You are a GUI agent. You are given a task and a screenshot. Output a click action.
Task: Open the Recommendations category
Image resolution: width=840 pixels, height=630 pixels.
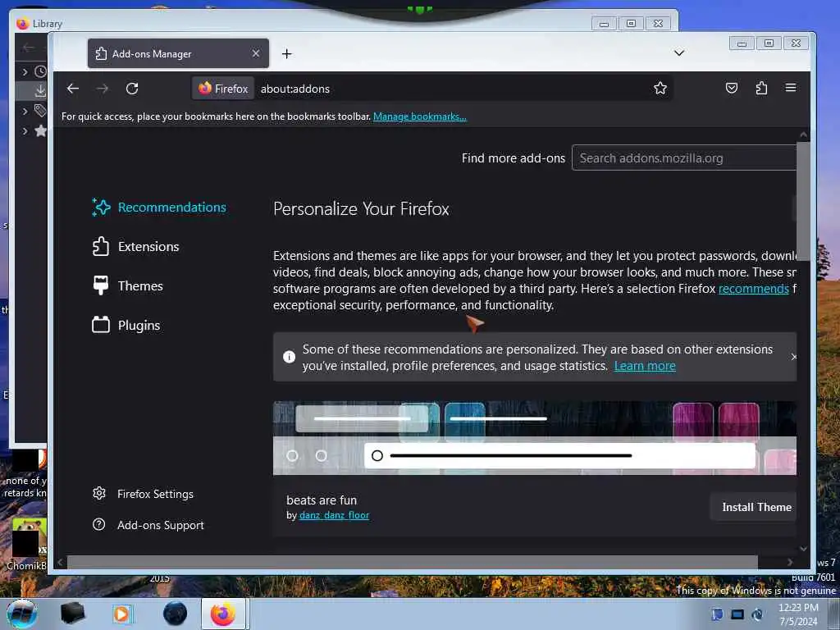(x=159, y=208)
